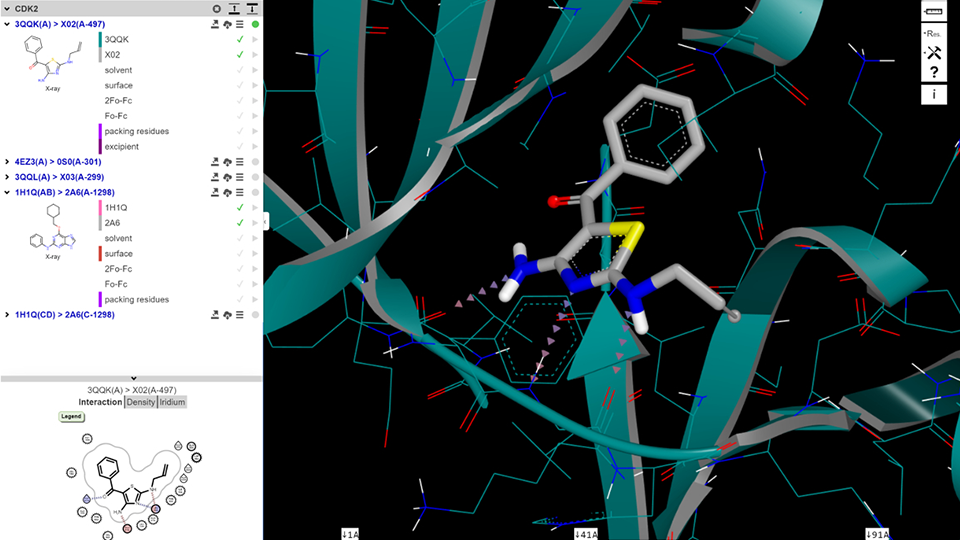Open the hamburger menu for 4EZ3(A) > 0S0(A-301)
This screenshot has width=960, height=540.
coord(240,162)
